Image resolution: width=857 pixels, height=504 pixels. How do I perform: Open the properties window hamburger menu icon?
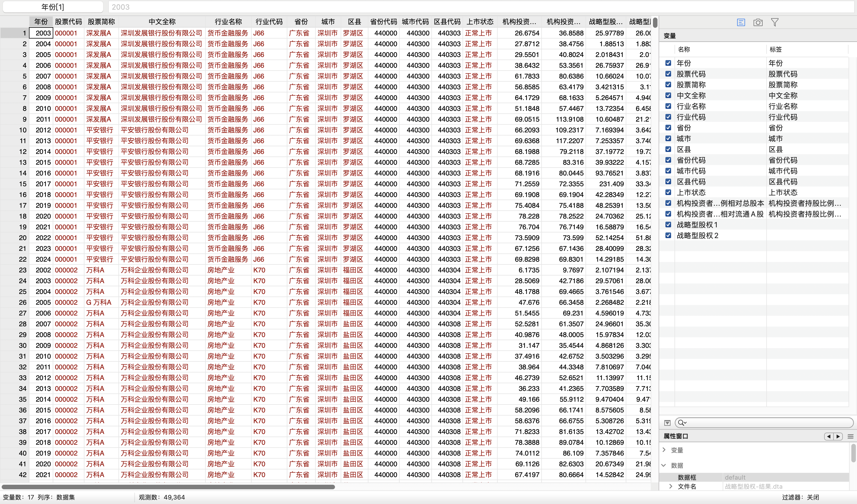[x=850, y=436]
